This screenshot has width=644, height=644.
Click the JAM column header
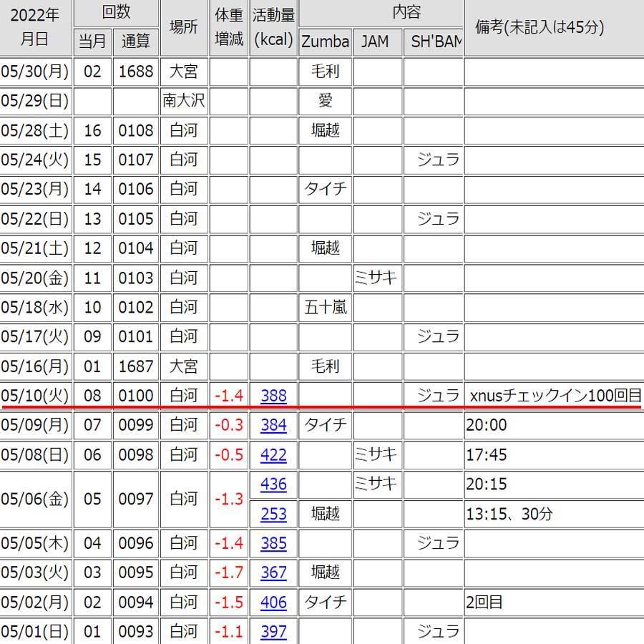(x=377, y=42)
